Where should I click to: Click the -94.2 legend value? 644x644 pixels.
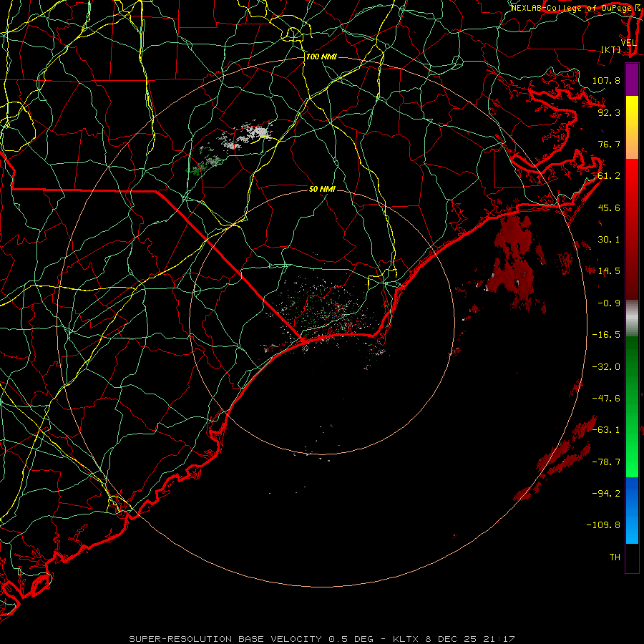tap(606, 494)
